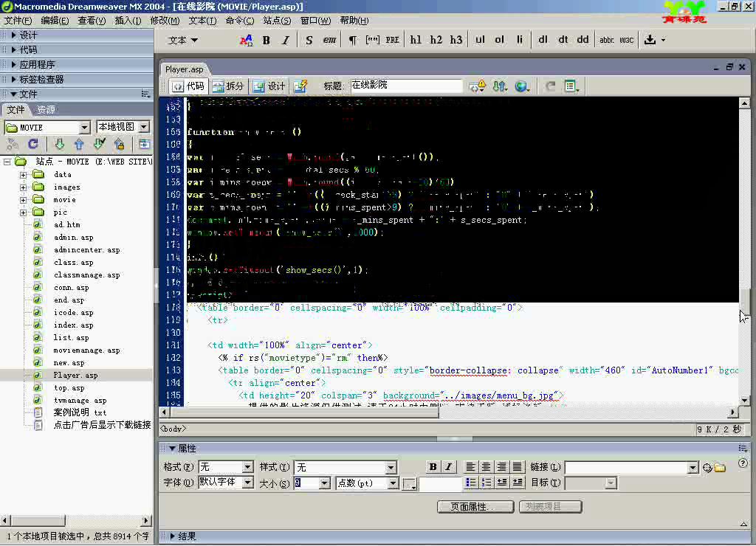Image resolution: width=756 pixels, height=546 pixels.
Task: Insert abbreviation abbr icon
Action: pyautogui.click(x=607, y=40)
